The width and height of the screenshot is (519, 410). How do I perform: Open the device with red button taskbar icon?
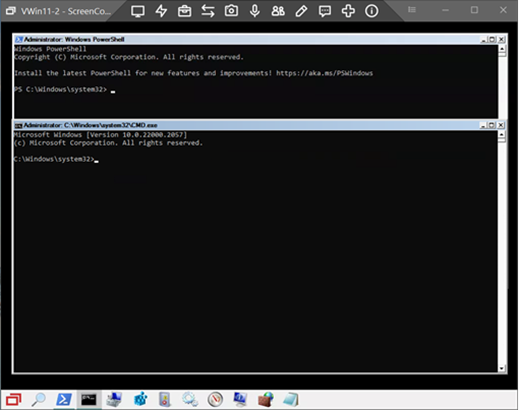click(x=165, y=399)
